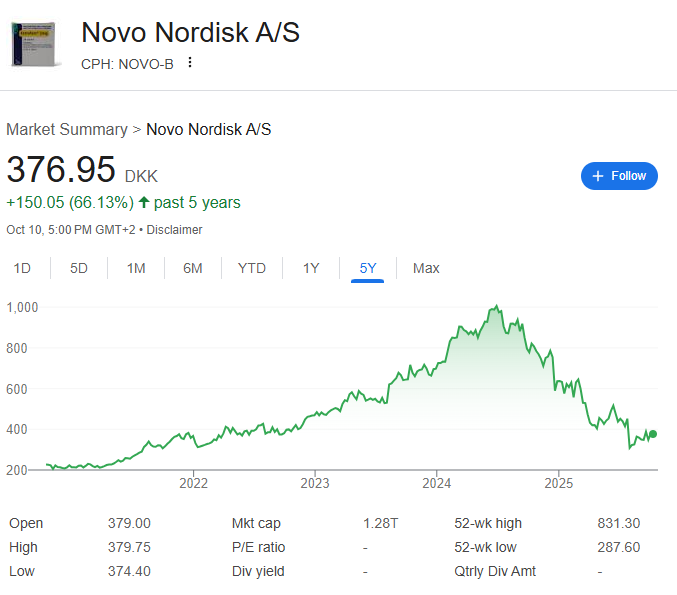The width and height of the screenshot is (677, 595).
Task: Switch to the 1M range tab
Action: point(136,268)
